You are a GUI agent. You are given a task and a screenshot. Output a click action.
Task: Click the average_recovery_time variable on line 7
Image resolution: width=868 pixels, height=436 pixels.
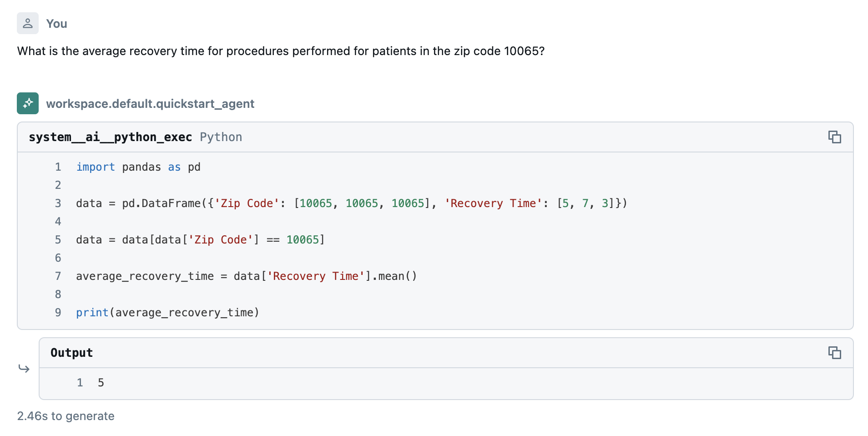[x=145, y=276]
